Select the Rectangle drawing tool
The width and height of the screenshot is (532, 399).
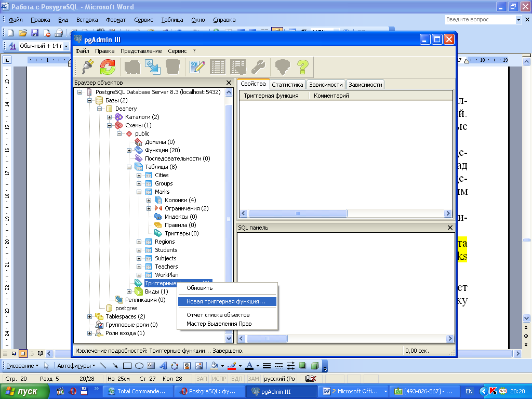[x=127, y=366]
